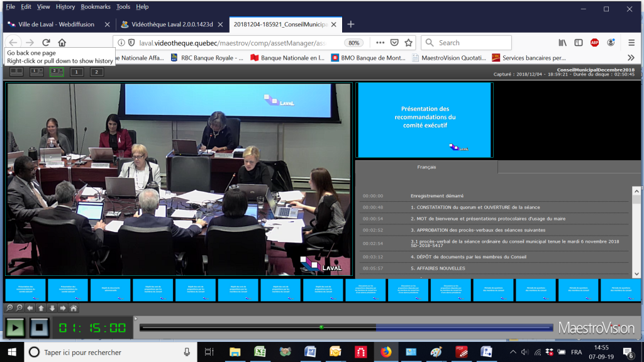
Task: Click the thumbnail strip home icon
Action: pyautogui.click(x=74, y=308)
